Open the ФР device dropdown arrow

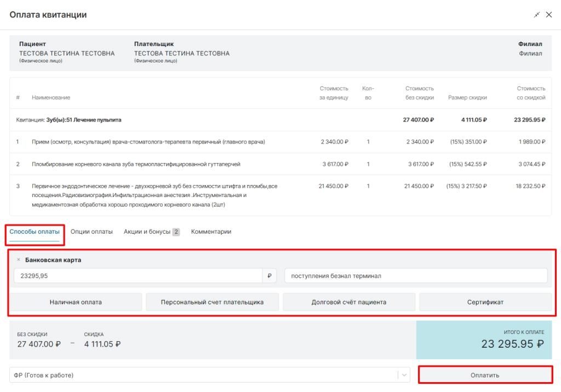coord(404,375)
